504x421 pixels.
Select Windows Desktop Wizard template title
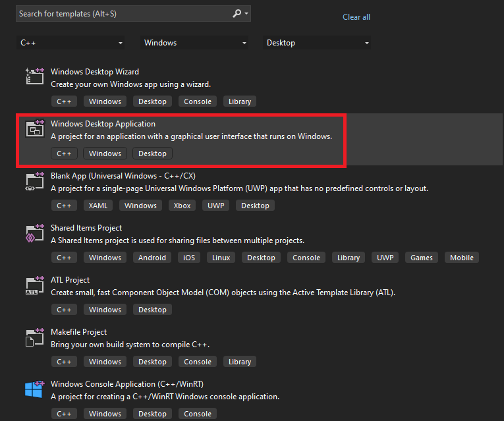coord(95,72)
